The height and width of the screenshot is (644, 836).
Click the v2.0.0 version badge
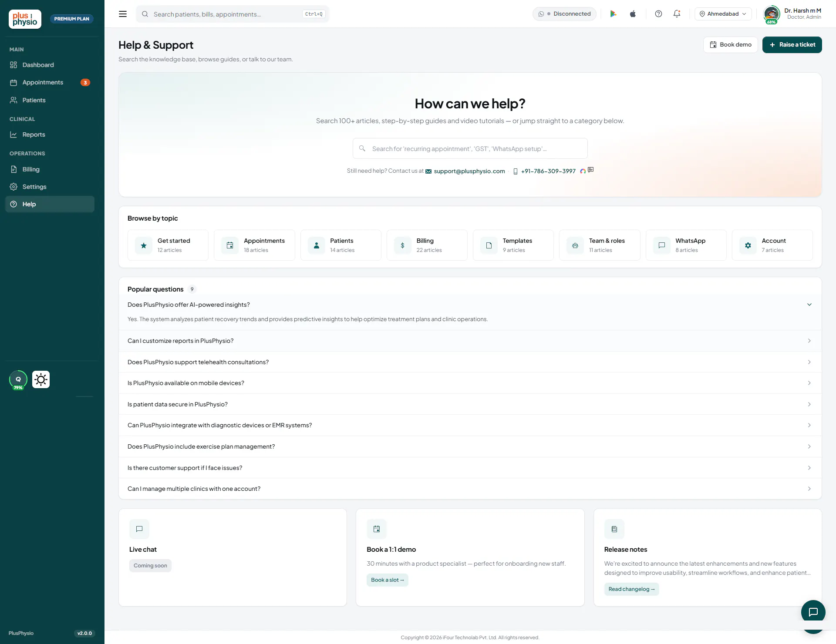point(84,633)
